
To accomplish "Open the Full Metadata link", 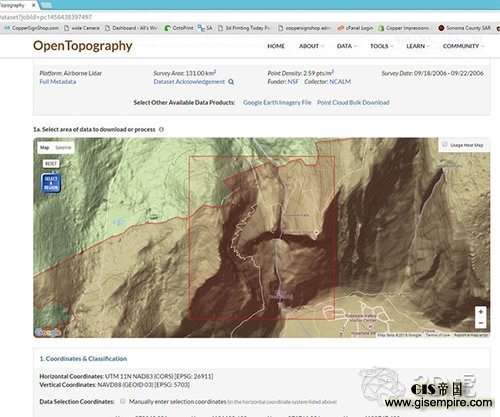I will [58, 82].
